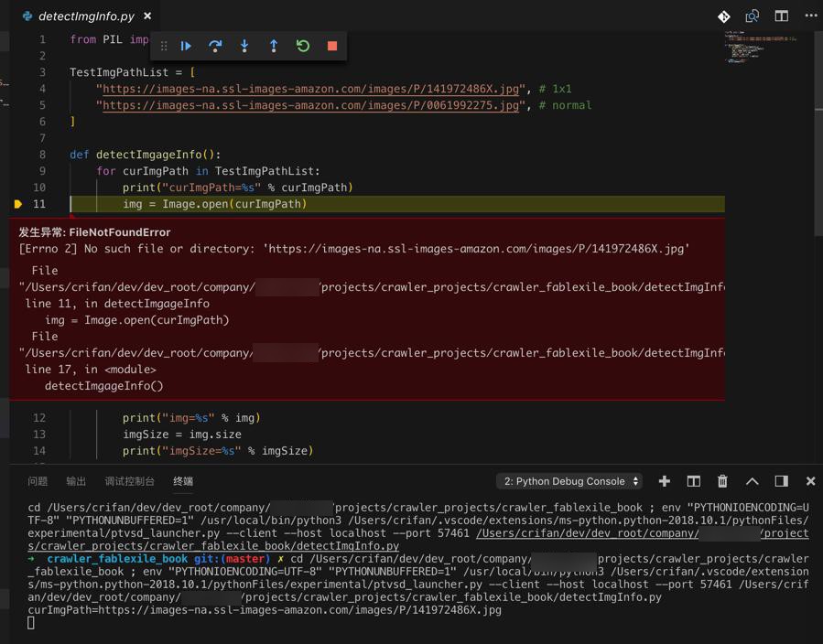This screenshot has width=823, height=644.
Task: Click 'line 11, in detectImgageInfo' traceback text
Action: tap(117, 304)
